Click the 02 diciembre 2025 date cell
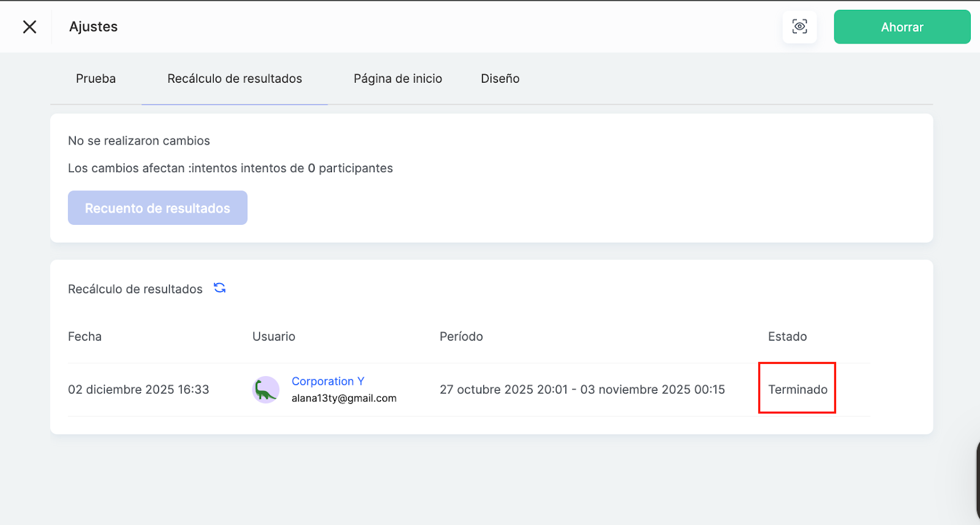This screenshot has width=980, height=525. point(138,390)
